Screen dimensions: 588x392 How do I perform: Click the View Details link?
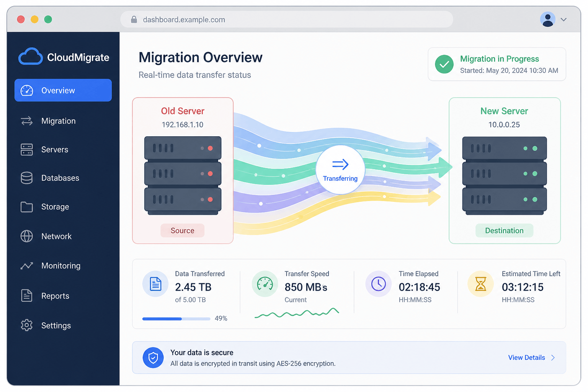[x=526, y=358]
